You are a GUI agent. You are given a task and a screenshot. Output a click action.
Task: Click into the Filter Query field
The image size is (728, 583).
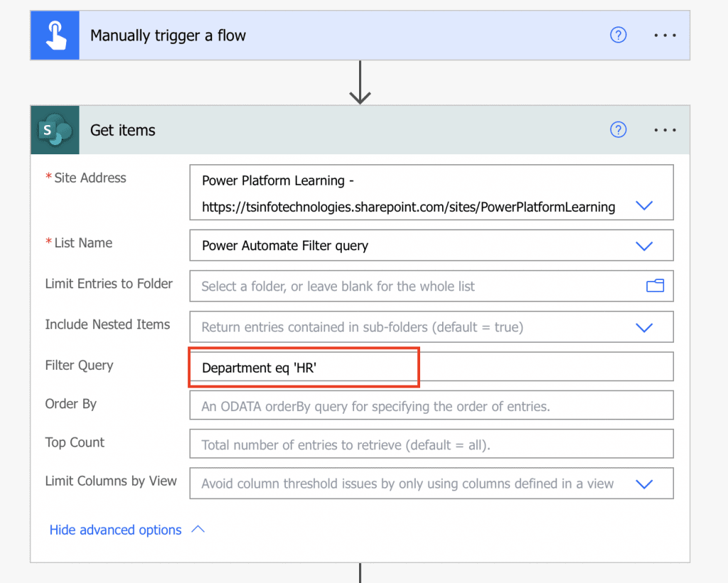pos(432,367)
